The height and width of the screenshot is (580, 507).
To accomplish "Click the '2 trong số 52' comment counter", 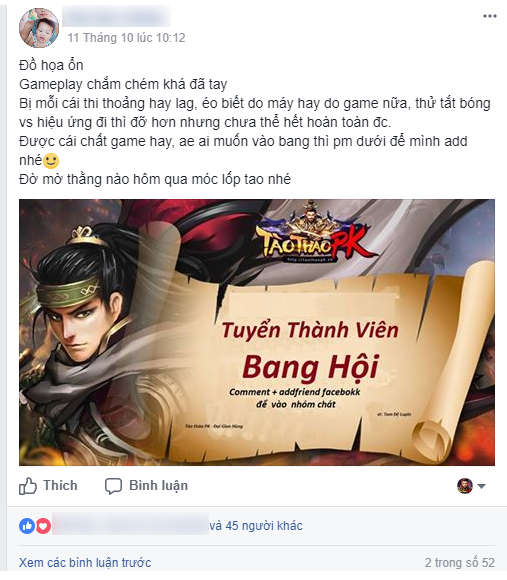I will click(460, 563).
